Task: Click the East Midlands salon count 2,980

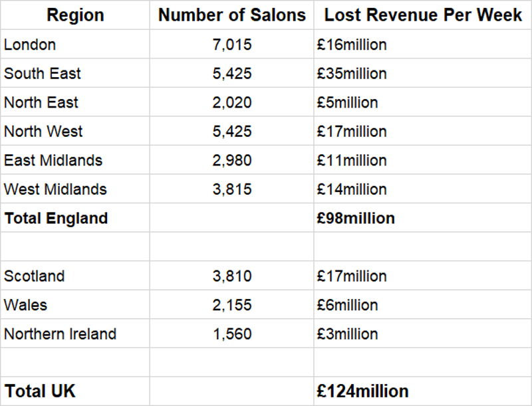Action: 231,160
